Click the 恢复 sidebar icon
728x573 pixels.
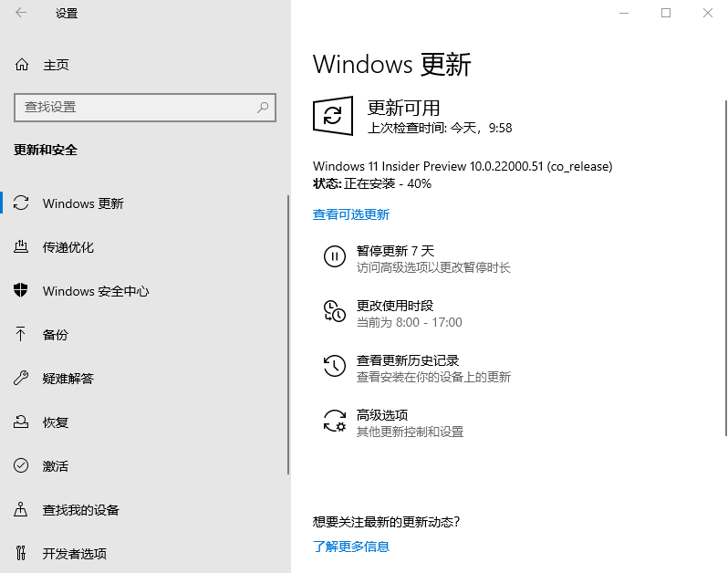pos(21,422)
